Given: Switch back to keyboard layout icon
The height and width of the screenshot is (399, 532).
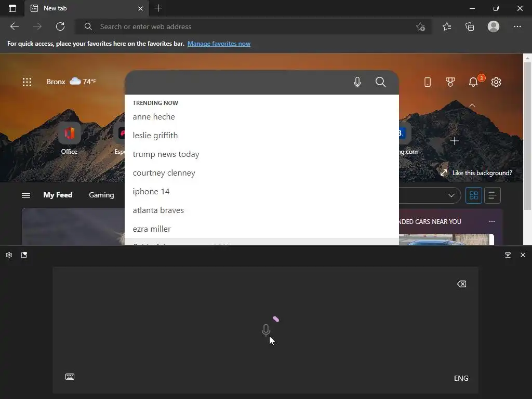Looking at the screenshot, I should click(70, 377).
